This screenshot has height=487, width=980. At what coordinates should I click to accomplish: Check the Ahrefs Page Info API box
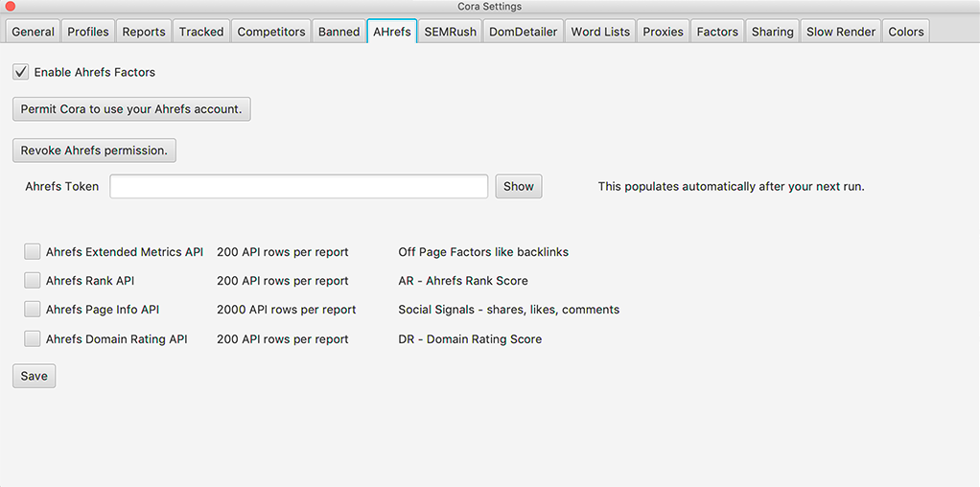tap(33, 310)
